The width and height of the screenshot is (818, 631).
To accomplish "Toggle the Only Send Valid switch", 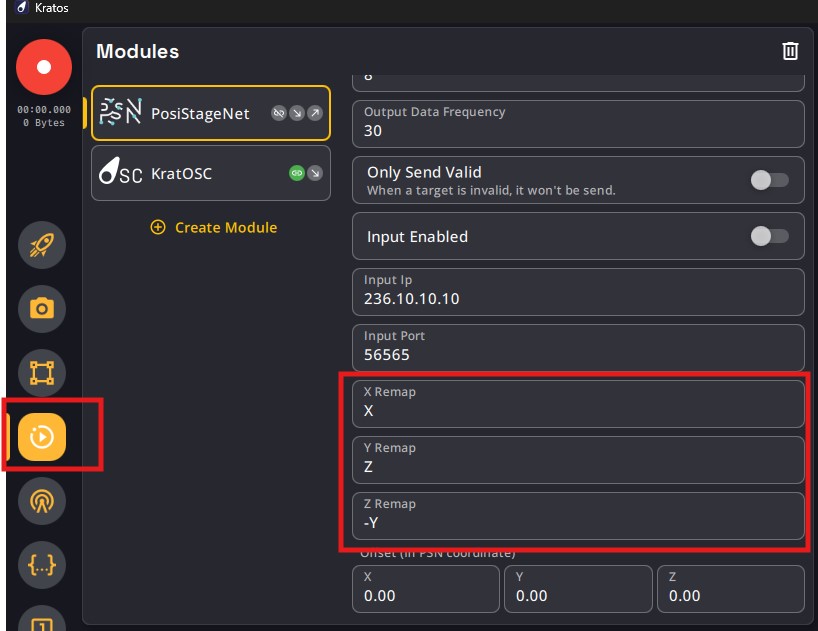I will 769,180.
